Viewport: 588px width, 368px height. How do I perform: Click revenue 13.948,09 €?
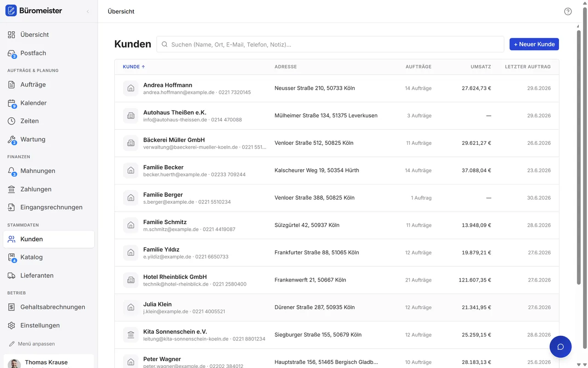(476, 225)
